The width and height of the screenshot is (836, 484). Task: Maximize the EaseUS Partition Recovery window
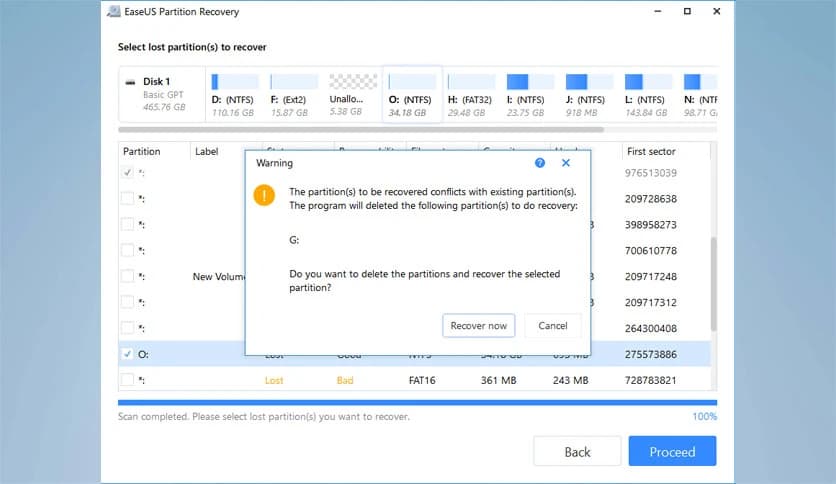click(x=687, y=11)
